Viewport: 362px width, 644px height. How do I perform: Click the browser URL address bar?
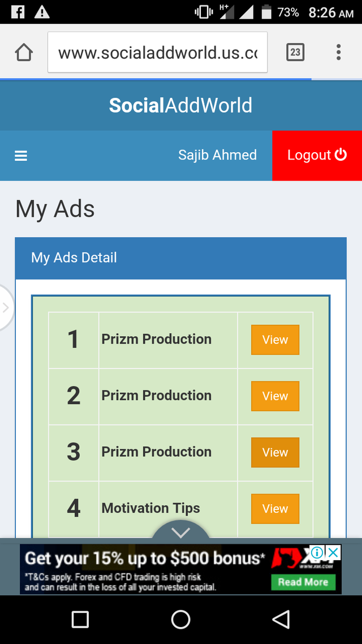coord(158,52)
